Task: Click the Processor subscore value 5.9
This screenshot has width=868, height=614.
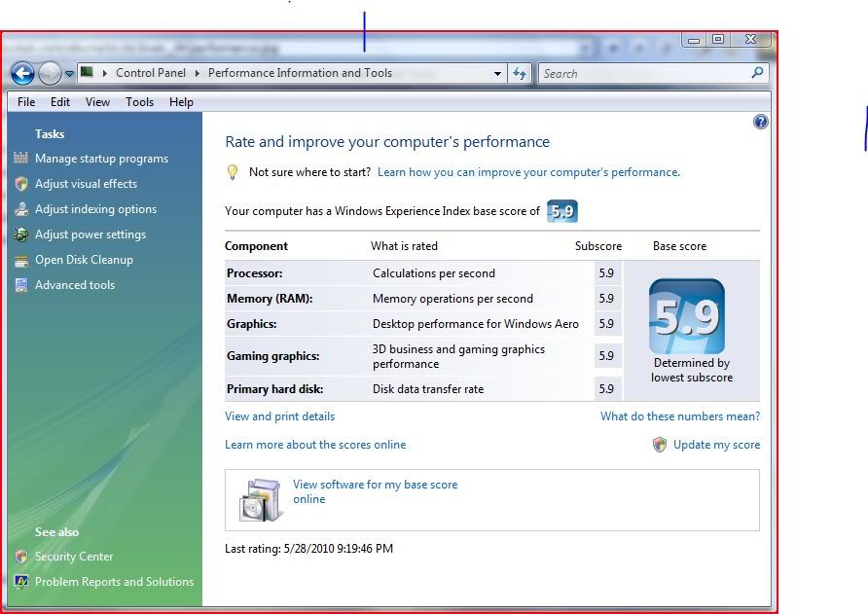Action: [606, 273]
